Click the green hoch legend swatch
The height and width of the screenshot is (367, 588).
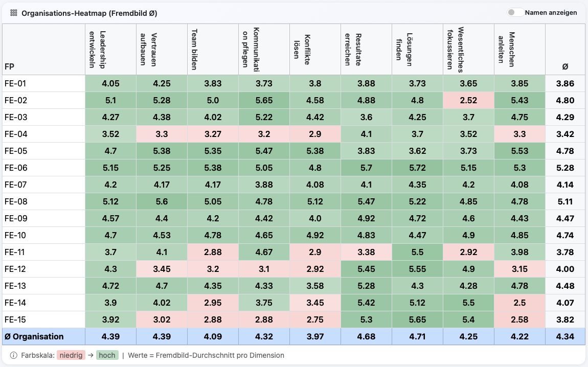[x=107, y=355]
